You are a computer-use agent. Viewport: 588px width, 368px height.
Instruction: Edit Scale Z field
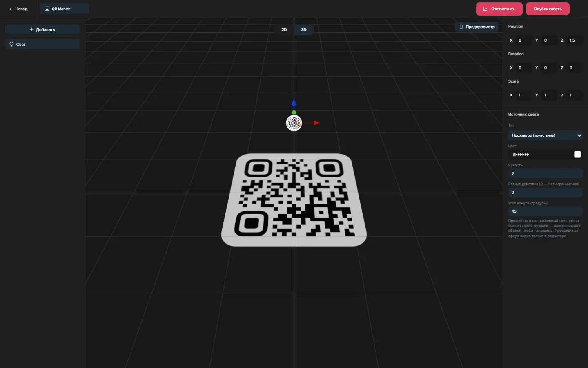click(575, 95)
